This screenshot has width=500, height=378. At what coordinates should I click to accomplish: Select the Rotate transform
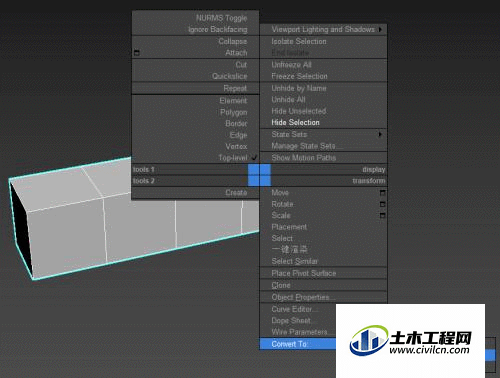pos(282,204)
